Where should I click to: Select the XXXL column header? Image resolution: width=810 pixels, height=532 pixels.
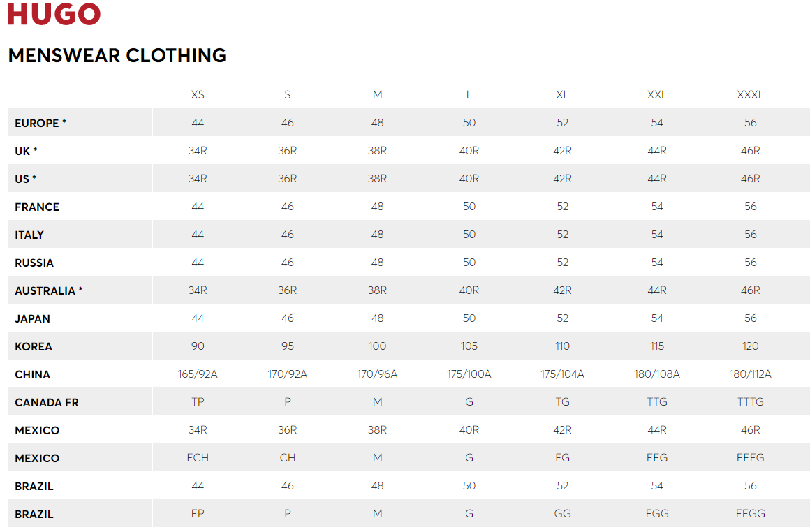750,94
